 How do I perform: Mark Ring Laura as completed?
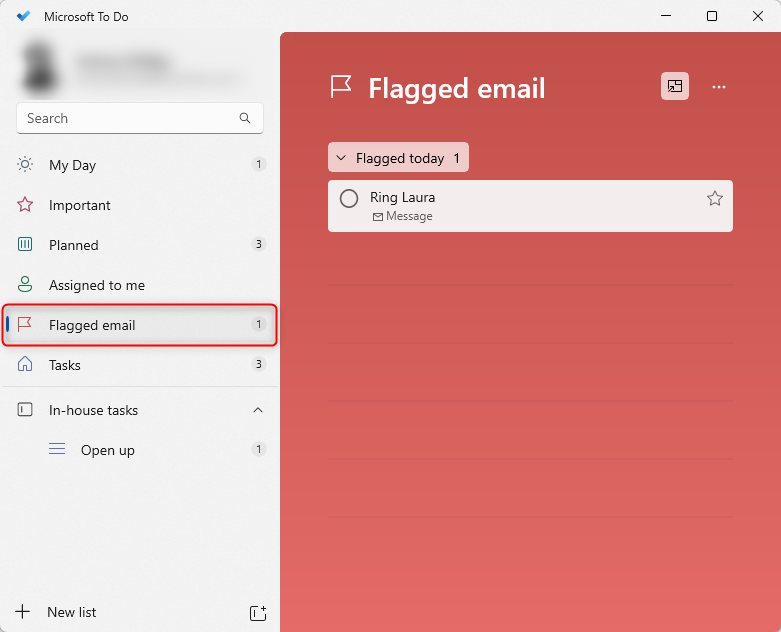349,198
